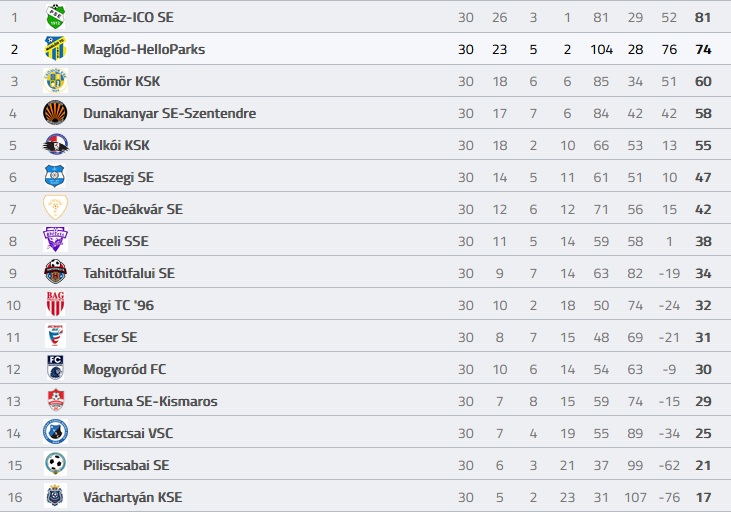
Task: Click the Isaszegi SE blue shield crest
Action: pos(55,176)
